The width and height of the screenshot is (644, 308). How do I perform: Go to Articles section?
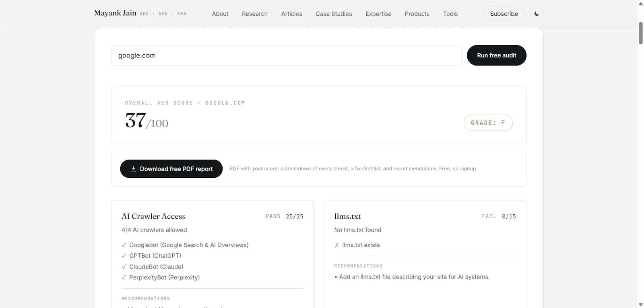[x=292, y=14]
